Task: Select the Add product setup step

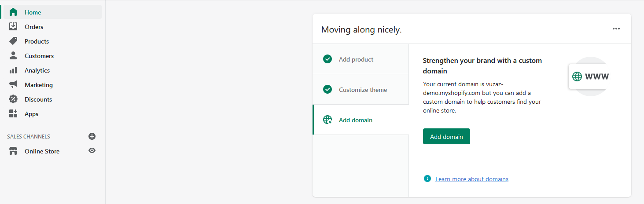Action: point(356,59)
